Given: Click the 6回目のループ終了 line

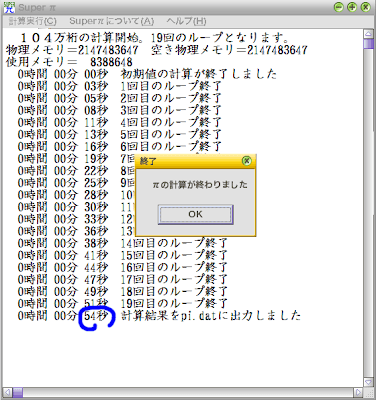Looking at the screenshot, I should (x=119, y=146).
